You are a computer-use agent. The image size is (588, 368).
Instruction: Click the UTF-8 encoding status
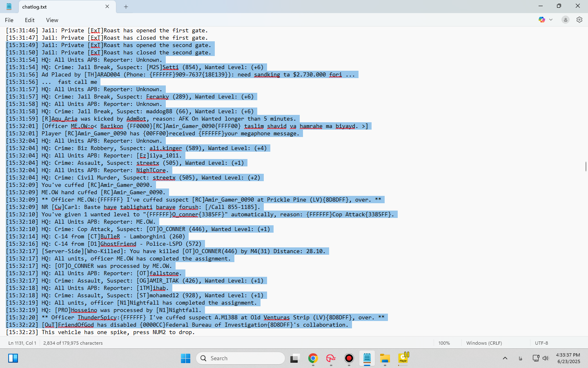coord(541,343)
